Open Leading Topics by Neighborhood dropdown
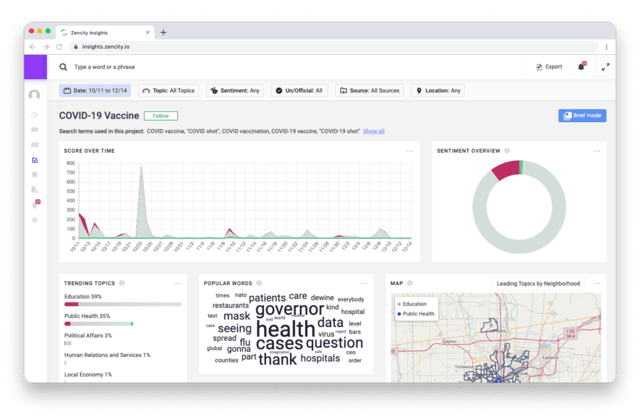 pos(538,283)
